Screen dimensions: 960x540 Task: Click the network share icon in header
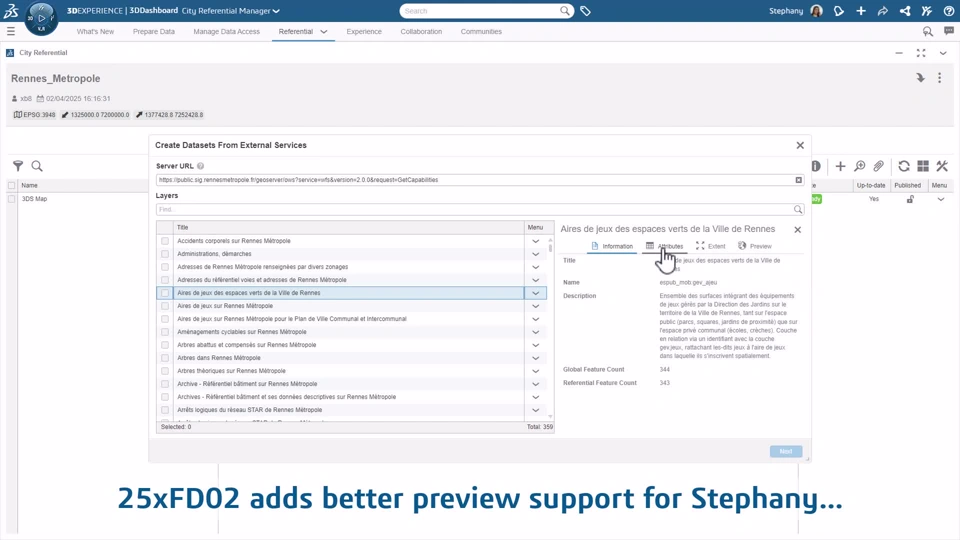(905, 11)
